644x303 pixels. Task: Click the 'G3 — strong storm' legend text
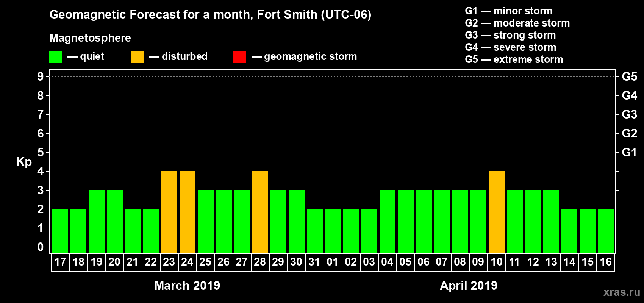510,35
